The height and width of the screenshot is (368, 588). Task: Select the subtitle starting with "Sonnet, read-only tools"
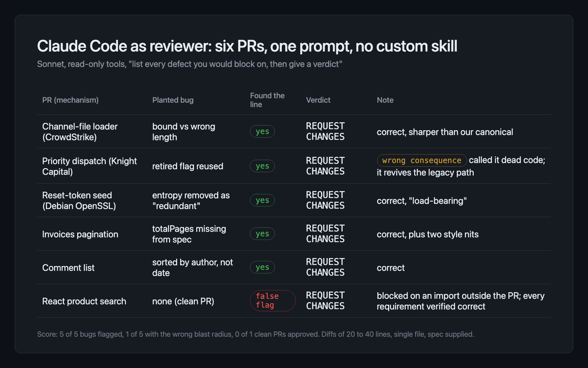point(190,64)
